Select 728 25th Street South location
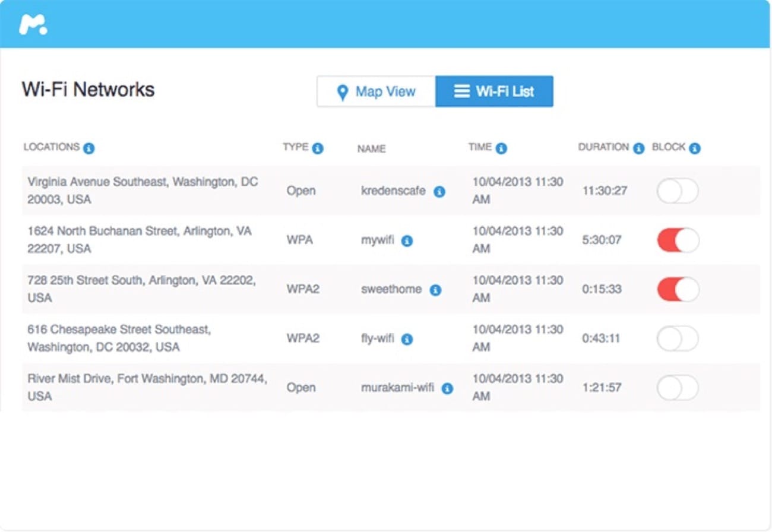Image resolution: width=772 pixels, height=532 pixels. click(141, 289)
